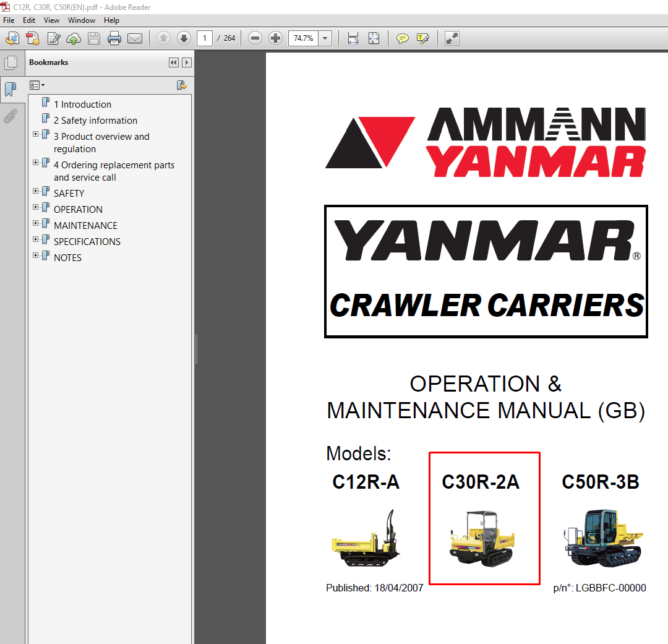Viewport: 668px width, 644px height.
Task: Add a sticky note comment
Action: [x=402, y=38]
